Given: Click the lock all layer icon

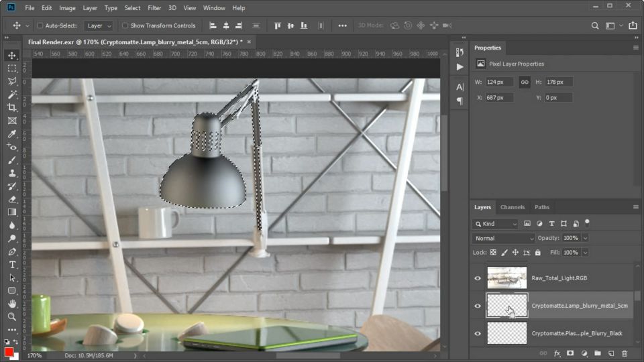Looking at the screenshot, I should coord(537,253).
